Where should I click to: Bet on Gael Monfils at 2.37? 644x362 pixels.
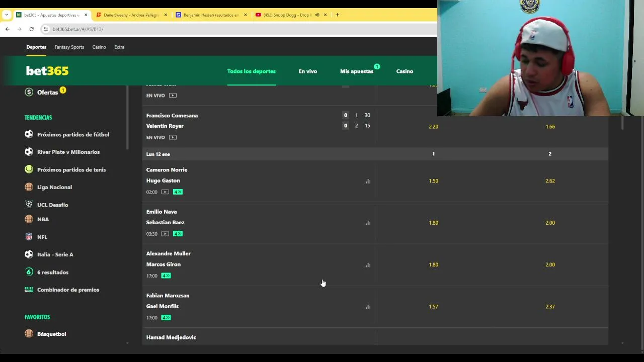[x=550, y=307]
